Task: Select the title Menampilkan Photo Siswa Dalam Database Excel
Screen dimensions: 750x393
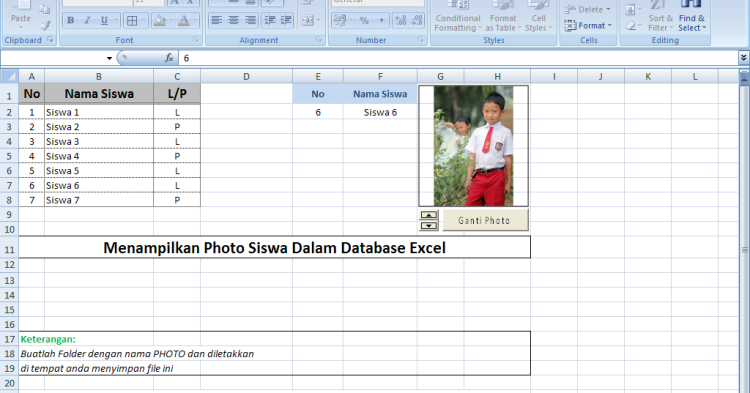Action: click(x=275, y=248)
